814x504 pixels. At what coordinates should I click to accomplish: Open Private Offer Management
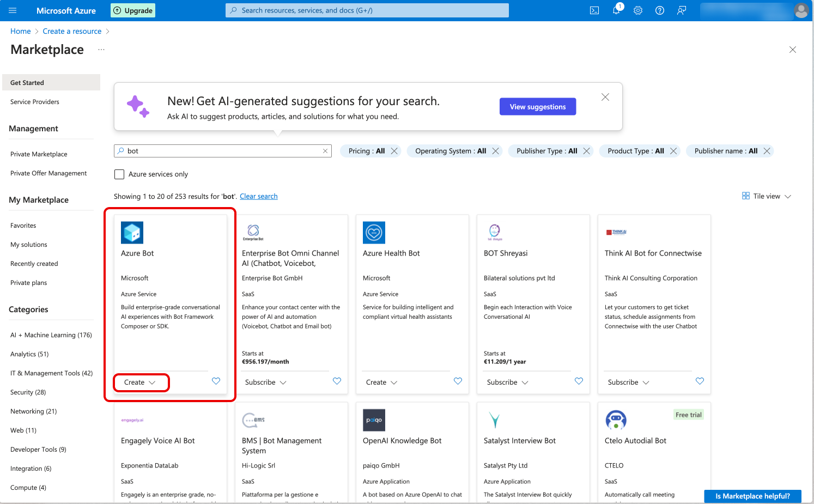(x=48, y=173)
